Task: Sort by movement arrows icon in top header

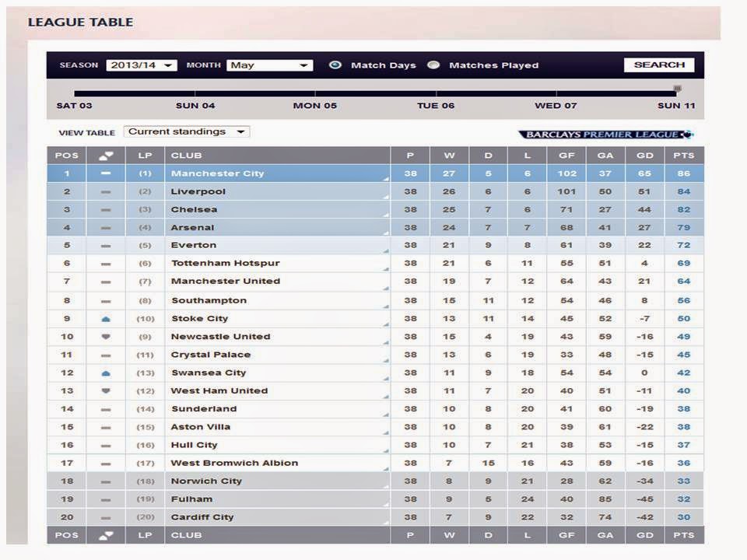Action: point(106,156)
